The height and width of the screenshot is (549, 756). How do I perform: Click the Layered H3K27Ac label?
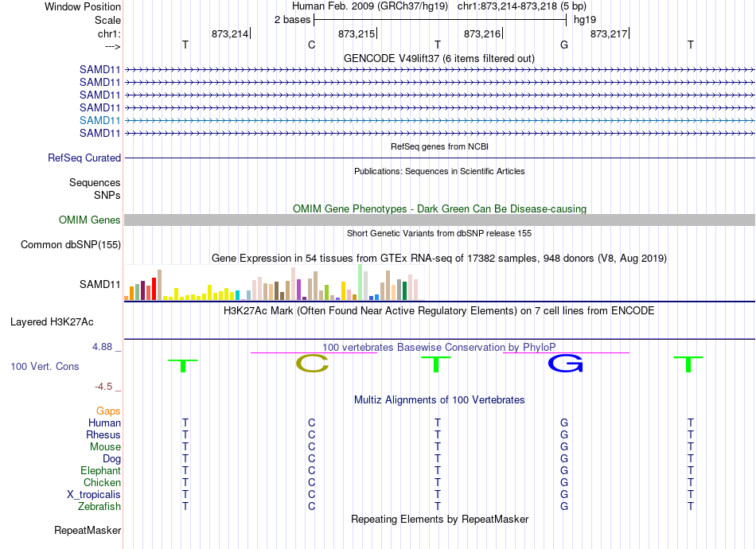(52, 322)
